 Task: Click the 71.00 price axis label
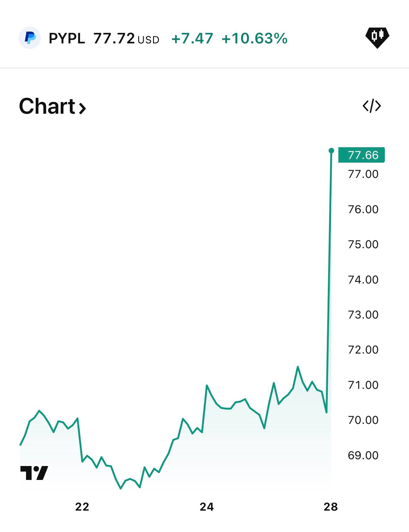[363, 385]
